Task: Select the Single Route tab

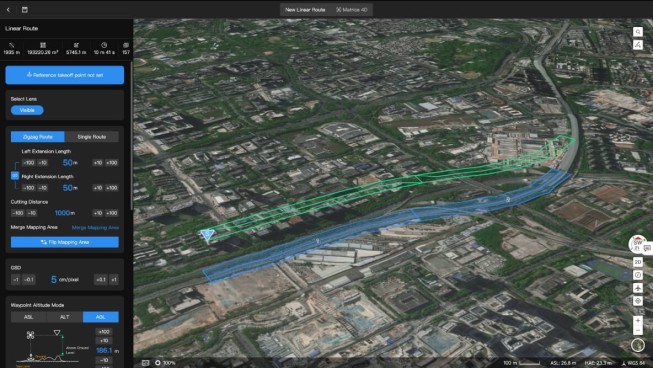Action: click(x=92, y=137)
